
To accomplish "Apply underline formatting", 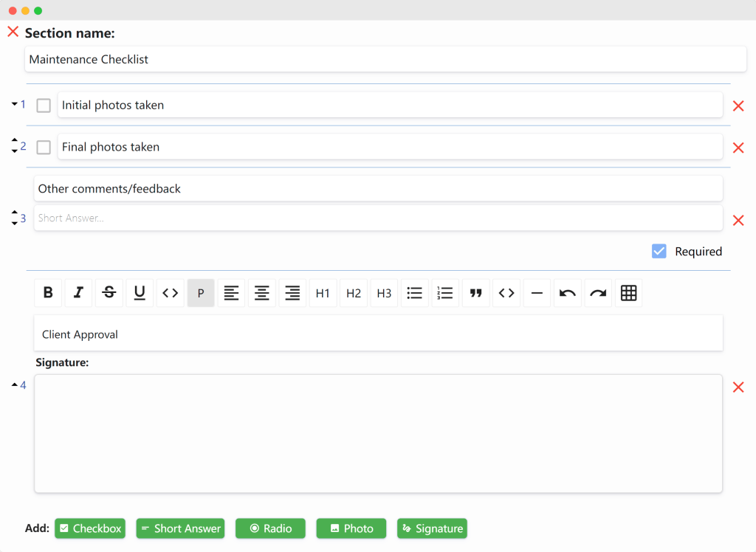I will (x=140, y=293).
